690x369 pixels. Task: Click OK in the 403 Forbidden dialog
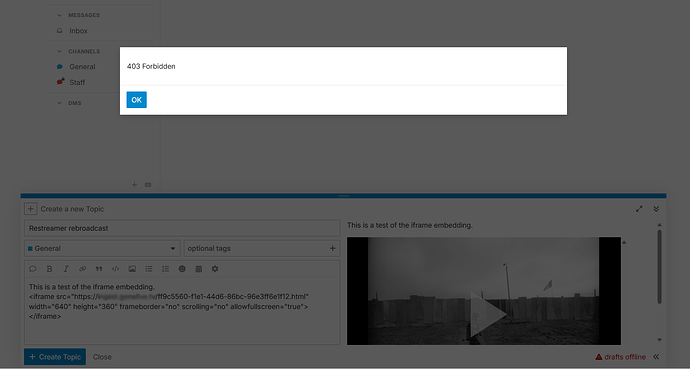(136, 100)
